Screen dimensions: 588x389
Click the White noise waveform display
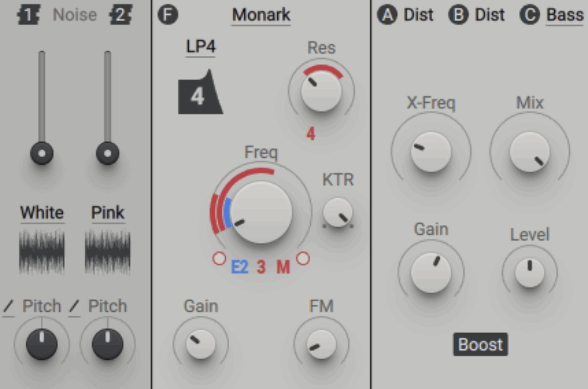(x=42, y=252)
